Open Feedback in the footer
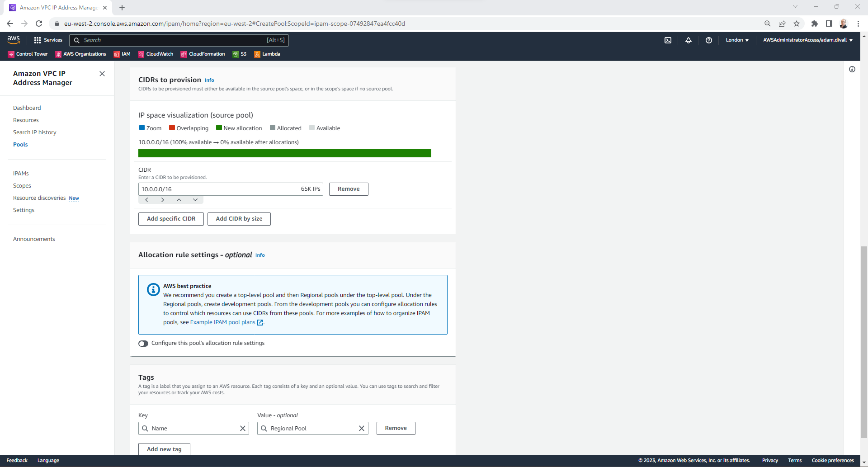 coord(17,461)
